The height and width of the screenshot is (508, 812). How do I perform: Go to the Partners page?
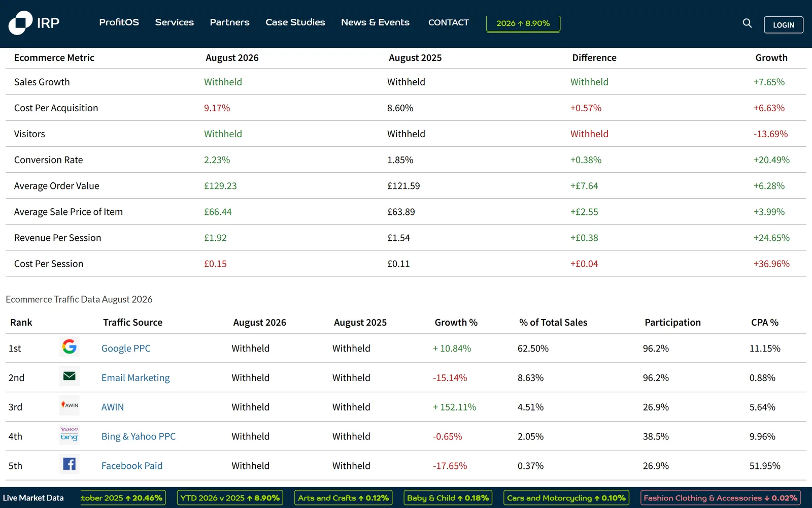(x=229, y=22)
